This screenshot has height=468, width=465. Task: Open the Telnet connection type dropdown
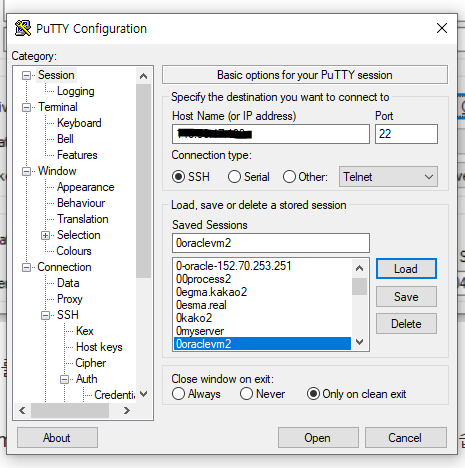pyautogui.click(x=388, y=177)
